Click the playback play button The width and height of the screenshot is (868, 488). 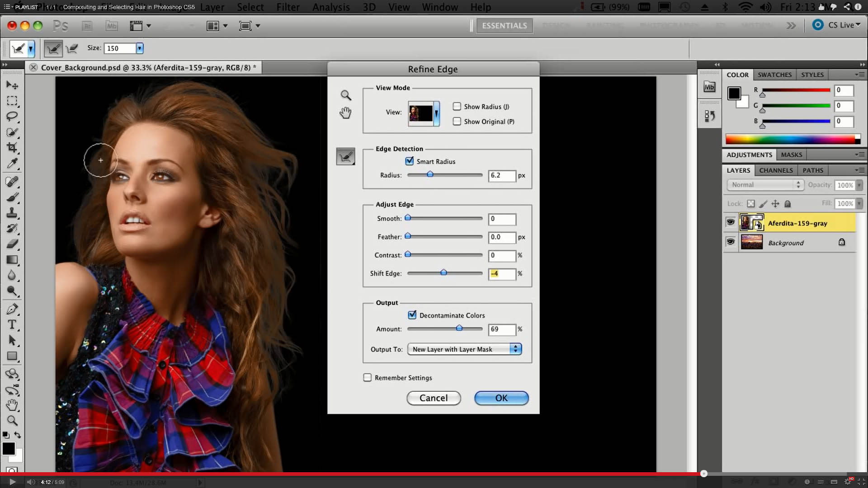[11, 481]
